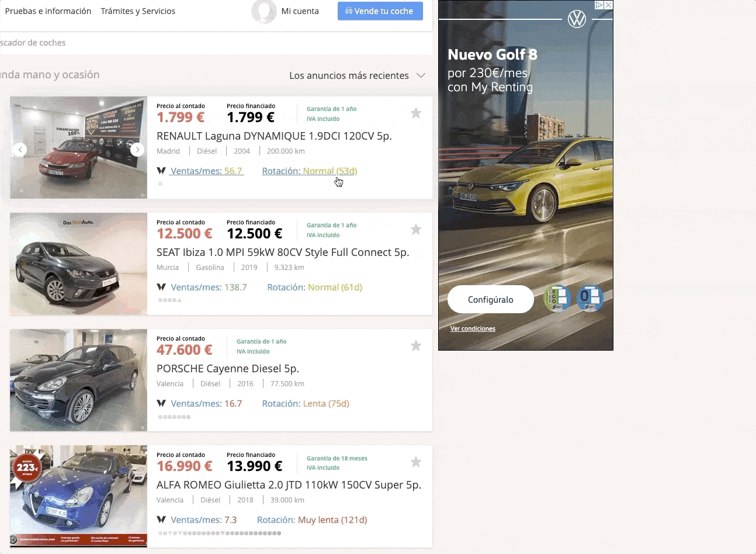756x554 pixels.
Task: Click Rotación: Lenta (75d) text
Action: point(306,403)
